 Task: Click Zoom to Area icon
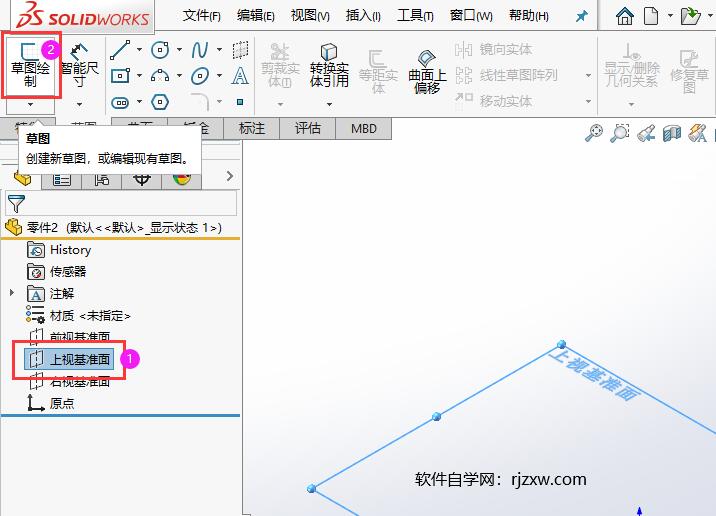point(620,133)
